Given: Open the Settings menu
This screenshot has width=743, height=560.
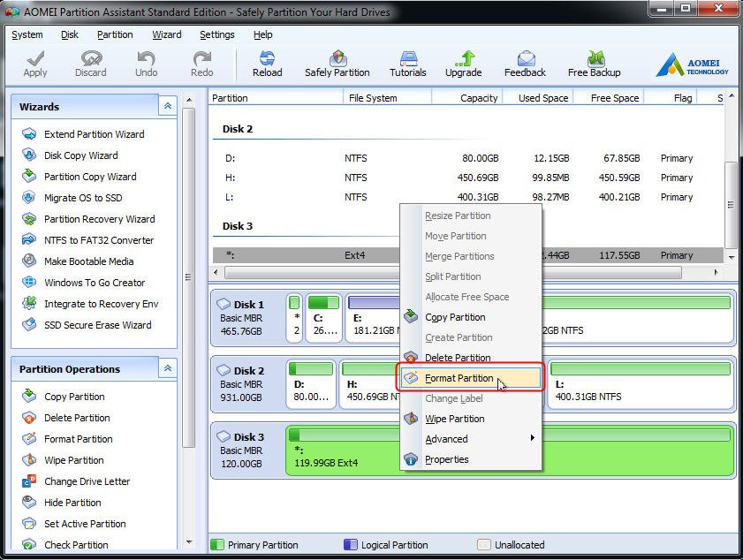Looking at the screenshot, I should [x=217, y=34].
